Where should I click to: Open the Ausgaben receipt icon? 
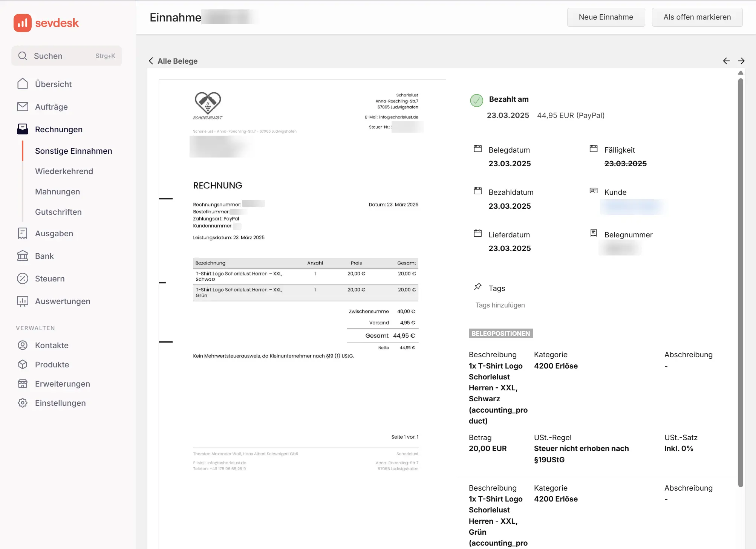(x=23, y=233)
